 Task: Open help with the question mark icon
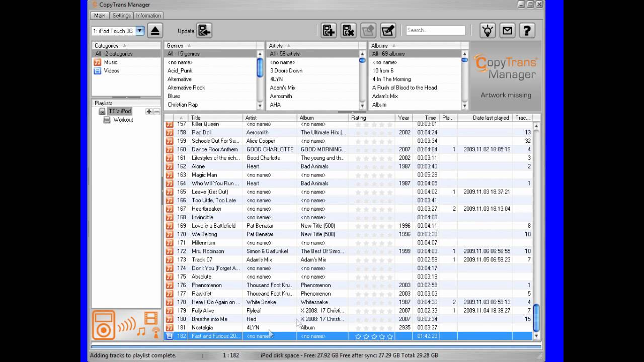point(527,31)
